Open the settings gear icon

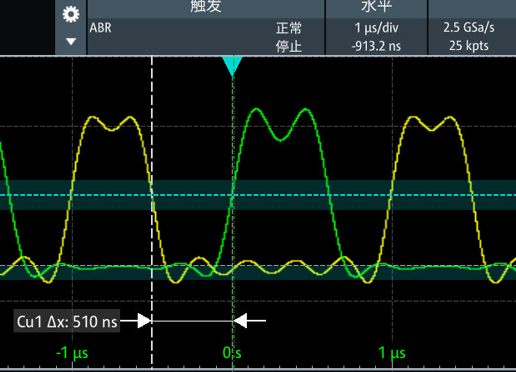[71, 14]
